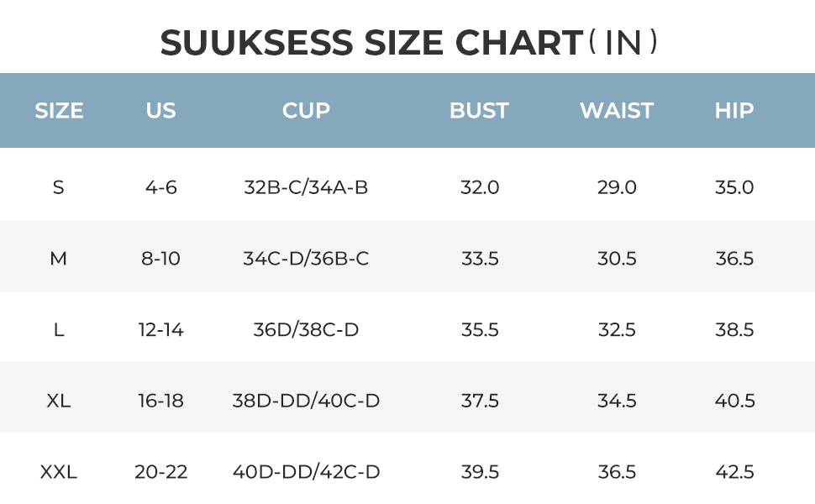Click the 32.5 waist measurement

tap(617, 330)
